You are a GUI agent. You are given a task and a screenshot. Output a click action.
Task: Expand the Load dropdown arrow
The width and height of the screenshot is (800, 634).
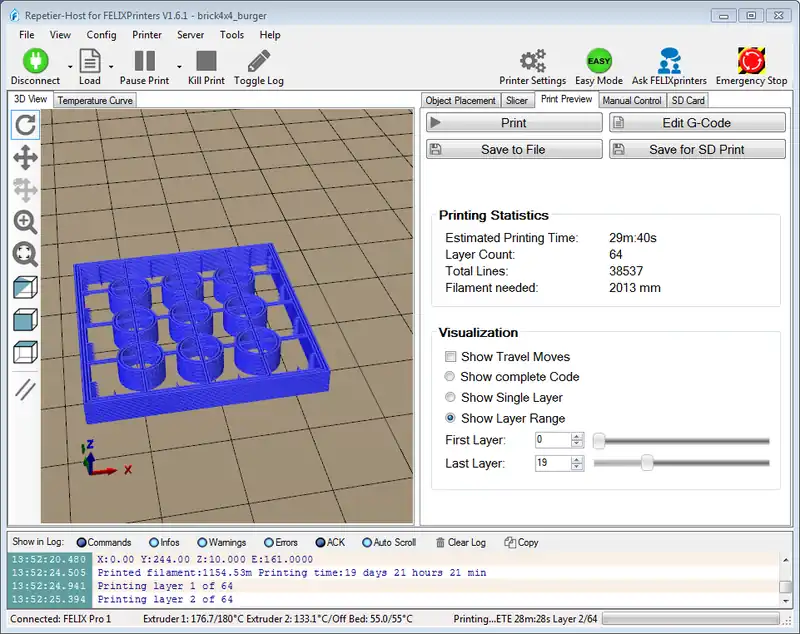coord(111,67)
